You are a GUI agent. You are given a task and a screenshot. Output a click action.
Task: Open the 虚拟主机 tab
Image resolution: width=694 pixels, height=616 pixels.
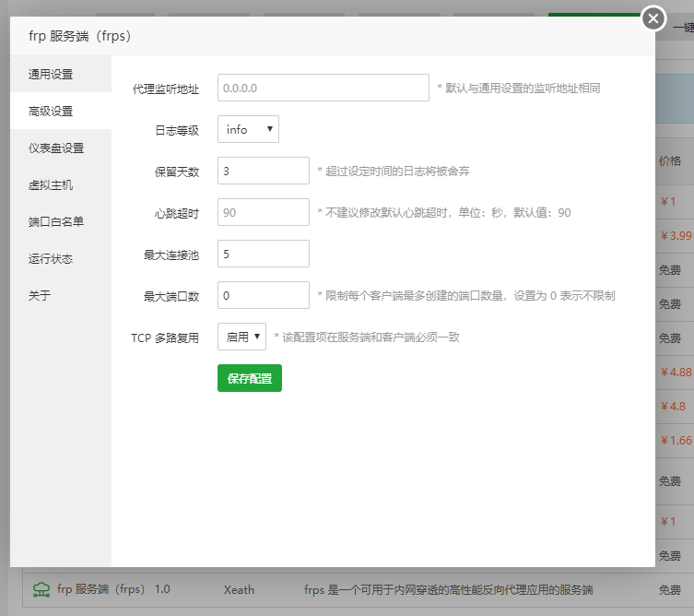pos(61,184)
